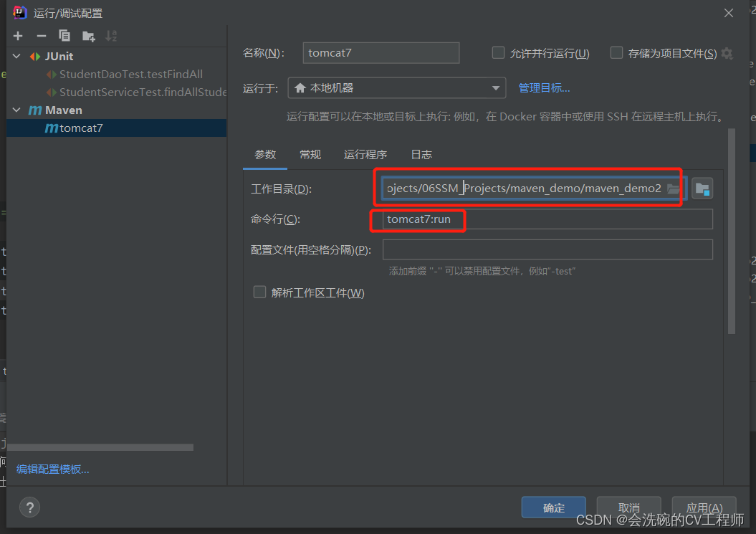Switch to the 常规 tab
Screen dimensions: 756x534
[310, 155]
